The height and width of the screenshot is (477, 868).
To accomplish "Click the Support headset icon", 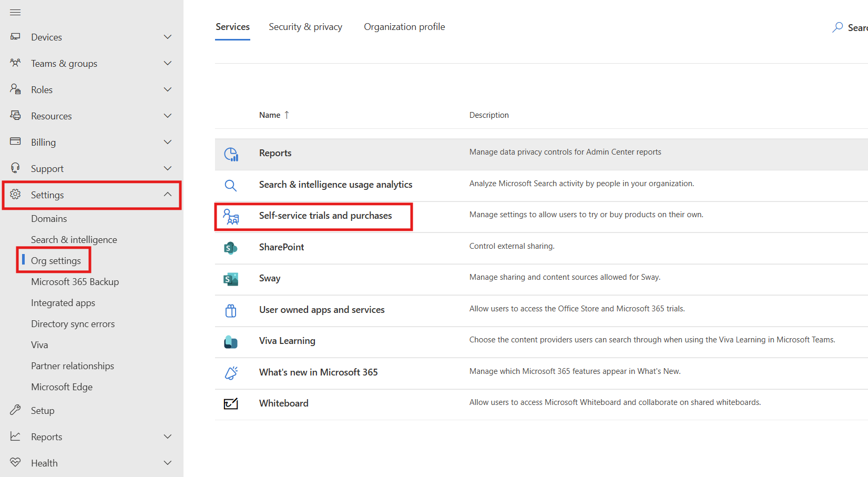I will point(15,168).
